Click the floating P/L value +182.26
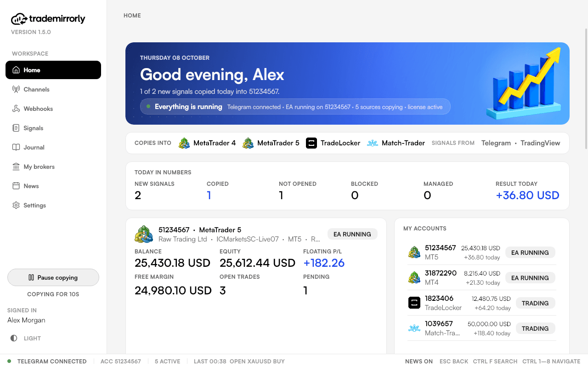588x368 pixels. [324, 263]
